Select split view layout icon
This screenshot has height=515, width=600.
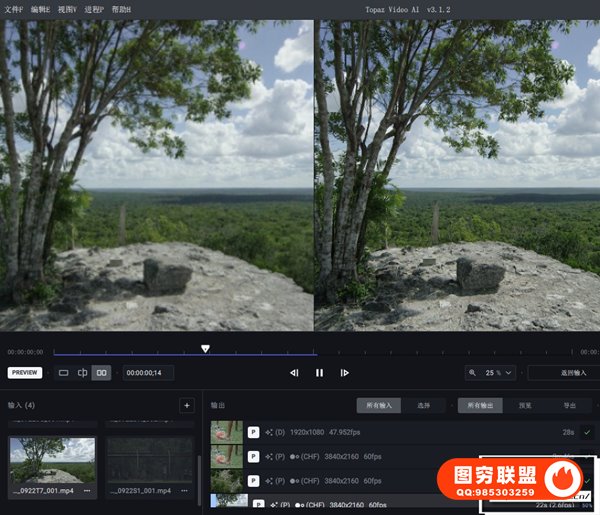[82, 373]
